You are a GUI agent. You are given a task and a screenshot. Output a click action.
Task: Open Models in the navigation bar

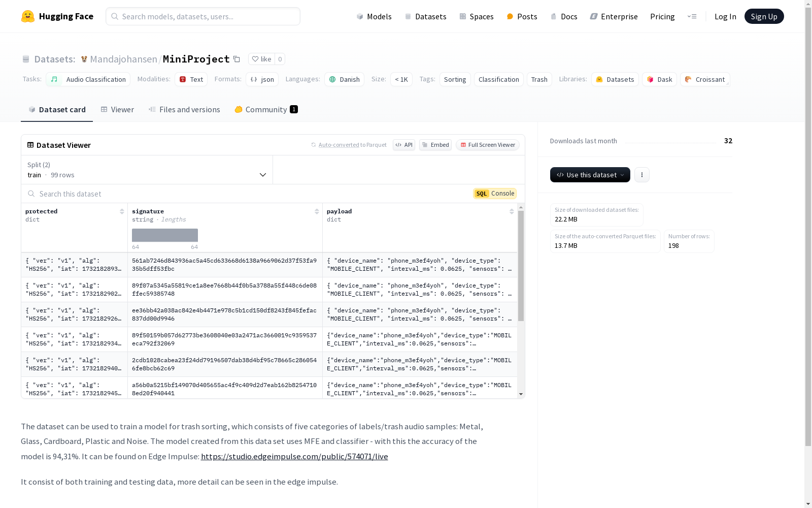click(x=374, y=16)
